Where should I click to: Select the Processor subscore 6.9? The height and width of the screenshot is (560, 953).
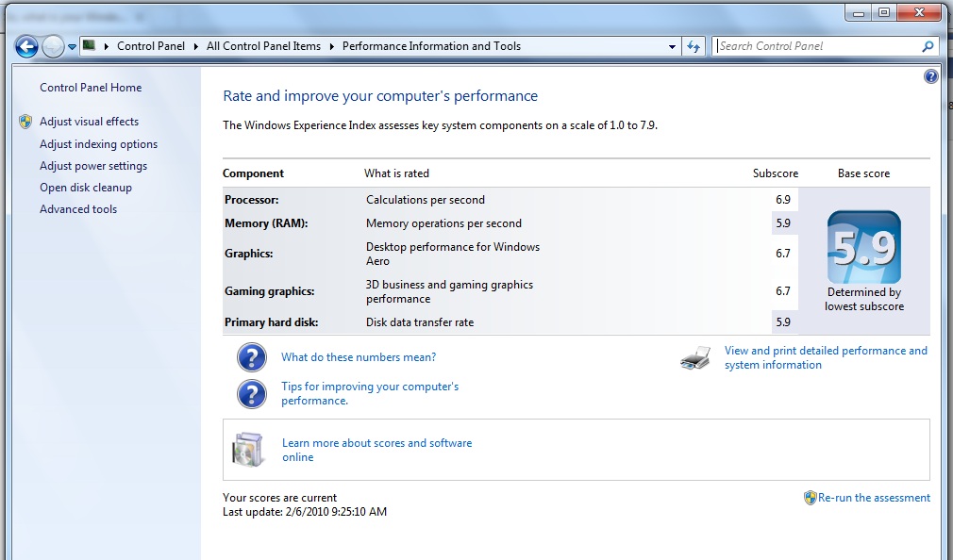(783, 200)
